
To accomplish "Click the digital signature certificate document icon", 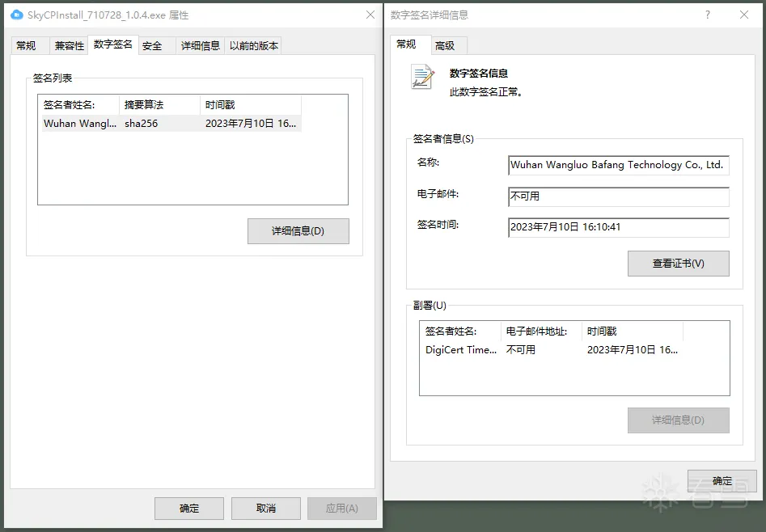I will [422, 77].
